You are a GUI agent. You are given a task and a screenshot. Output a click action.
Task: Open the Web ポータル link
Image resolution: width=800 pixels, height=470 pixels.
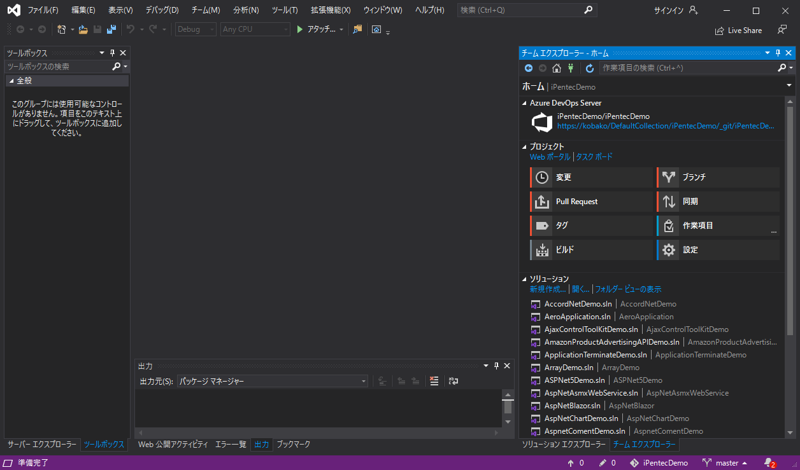550,157
